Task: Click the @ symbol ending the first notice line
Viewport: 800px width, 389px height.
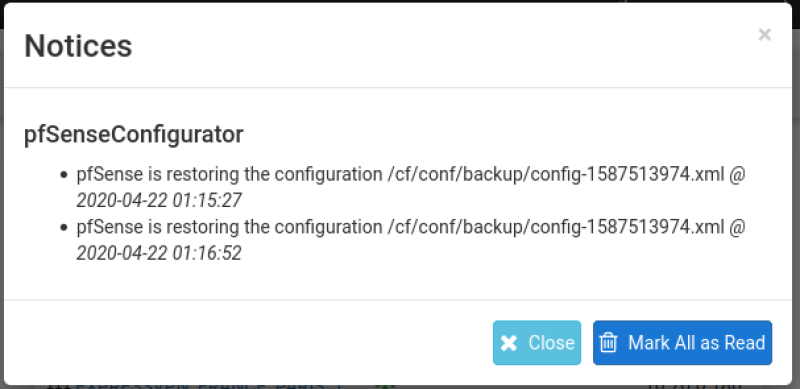Action: (x=737, y=175)
